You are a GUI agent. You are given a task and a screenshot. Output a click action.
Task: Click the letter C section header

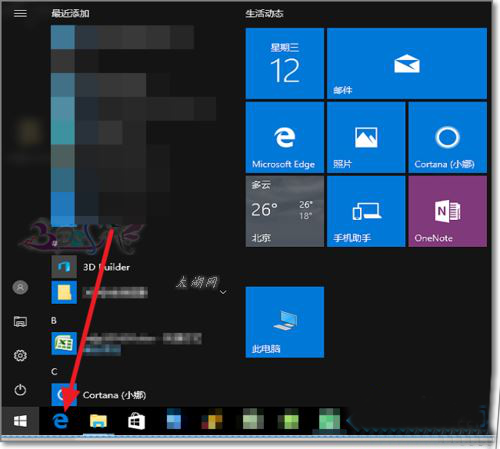(54, 371)
